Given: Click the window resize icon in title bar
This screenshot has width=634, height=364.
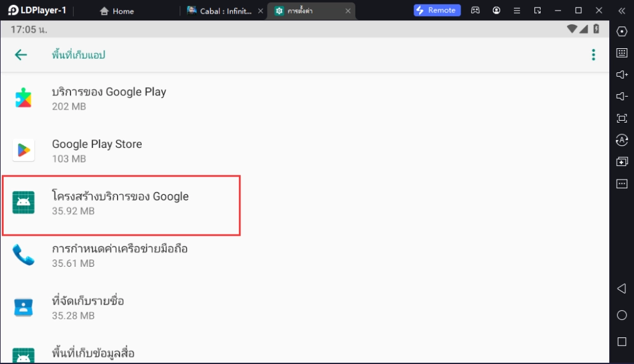Looking at the screenshot, I should point(537,11).
